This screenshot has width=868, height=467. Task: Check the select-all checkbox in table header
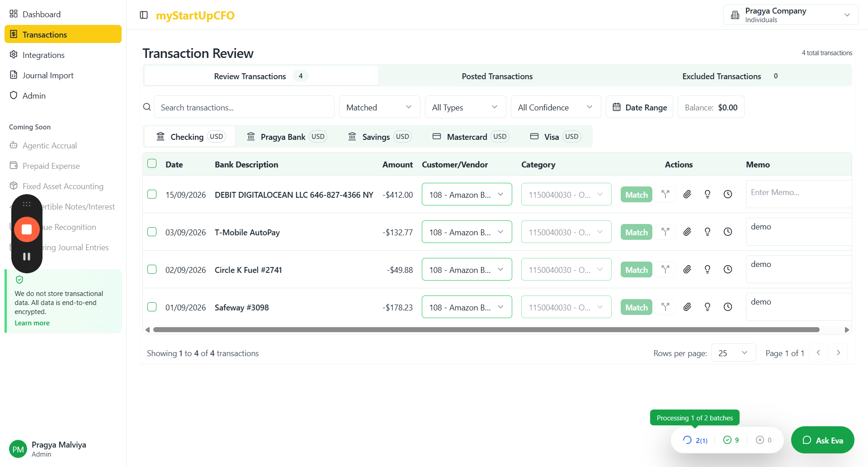point(152,164)
